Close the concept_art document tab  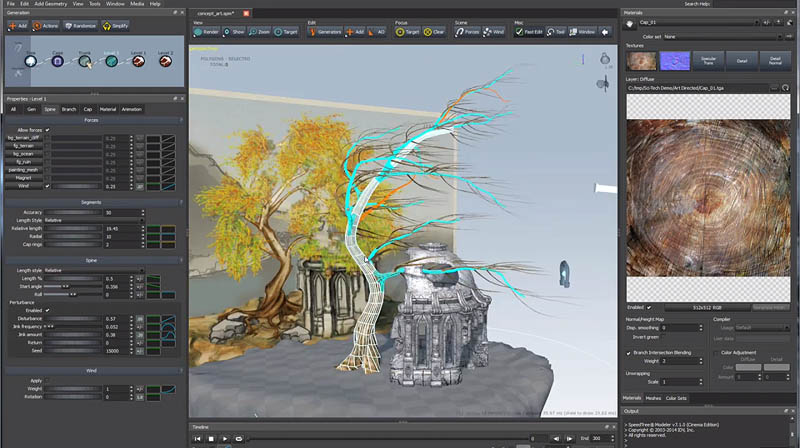point(246,13)
